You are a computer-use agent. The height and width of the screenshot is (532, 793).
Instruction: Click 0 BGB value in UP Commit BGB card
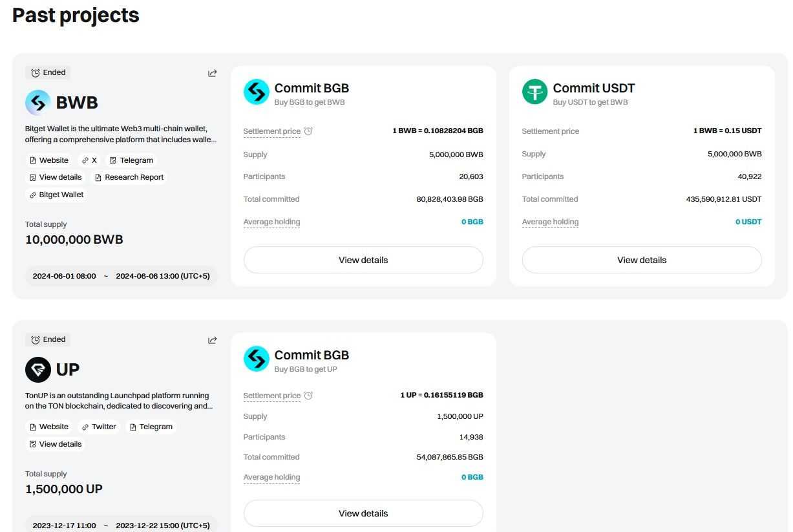click(472, 477)
